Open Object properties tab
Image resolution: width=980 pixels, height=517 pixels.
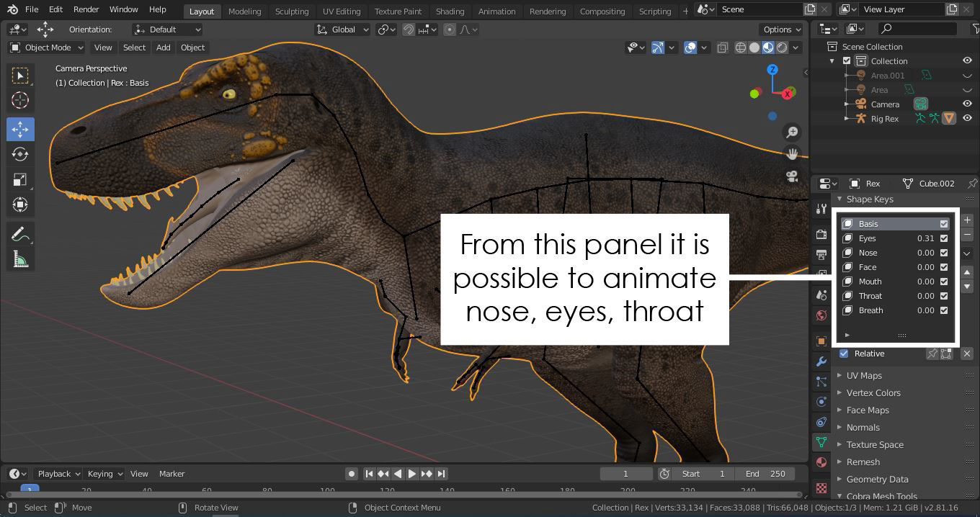pyautogui.click(x=821, y=341)
